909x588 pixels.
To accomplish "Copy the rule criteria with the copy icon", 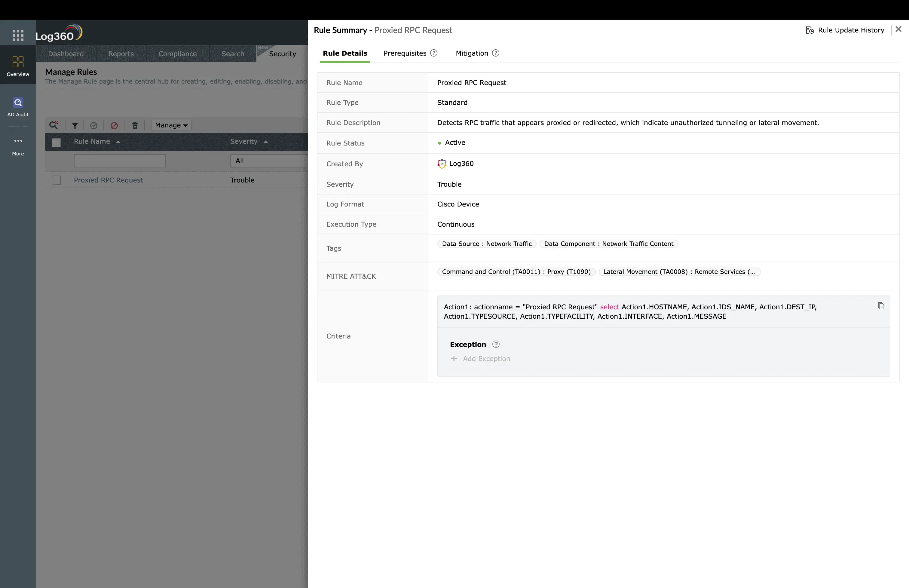I will pyautogui.click(x=881, y=306).
